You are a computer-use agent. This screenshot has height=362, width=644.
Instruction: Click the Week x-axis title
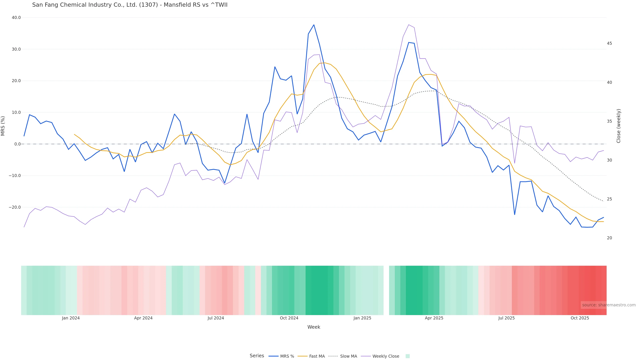(314, 327)
